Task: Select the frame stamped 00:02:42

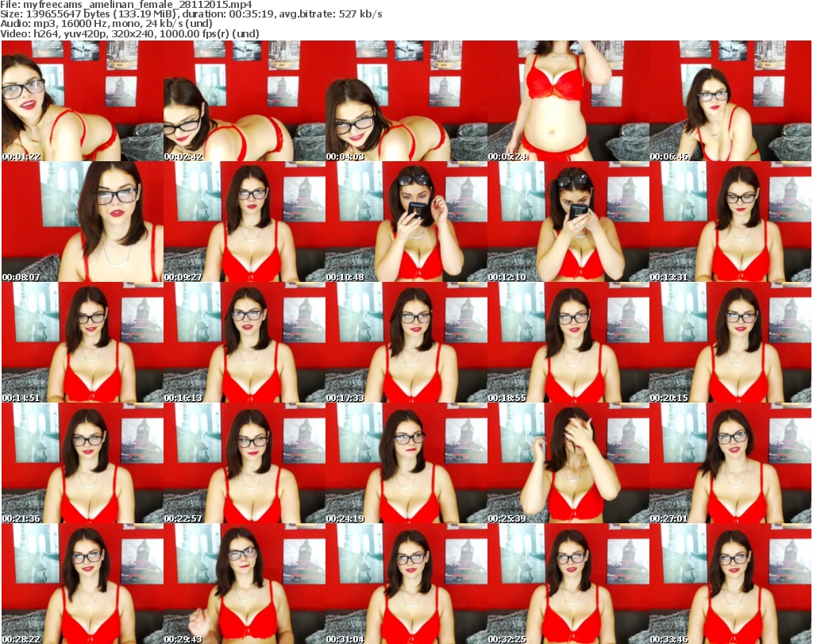Action: [245, 101]
